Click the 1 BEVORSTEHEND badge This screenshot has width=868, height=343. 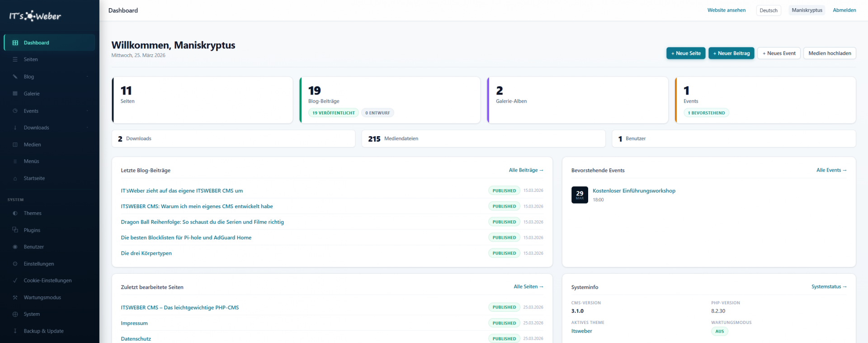[x=706, y=113]
